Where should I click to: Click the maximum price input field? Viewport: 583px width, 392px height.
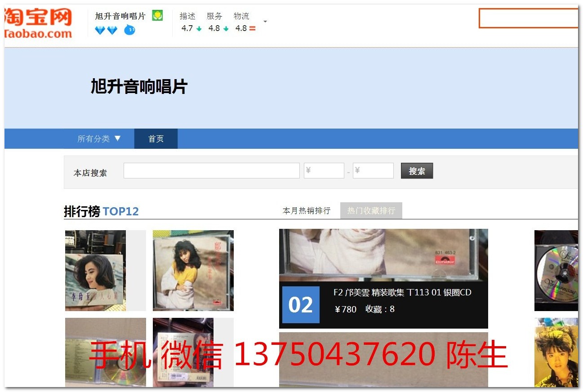tap(373, 171)
